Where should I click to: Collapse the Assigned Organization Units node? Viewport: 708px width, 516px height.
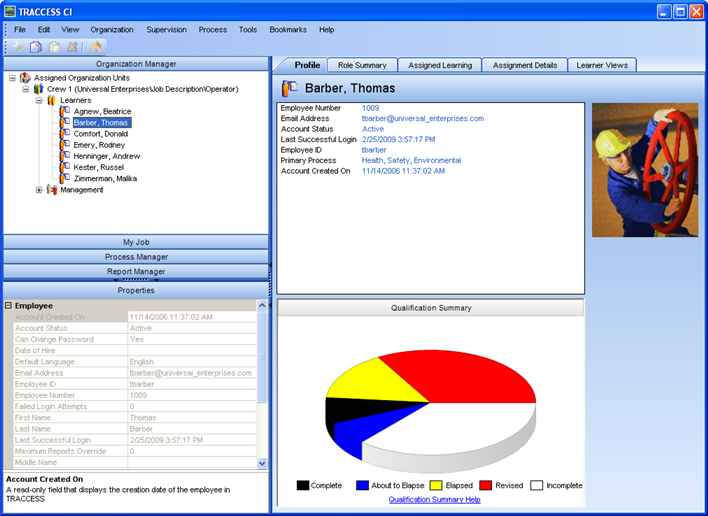13,78
